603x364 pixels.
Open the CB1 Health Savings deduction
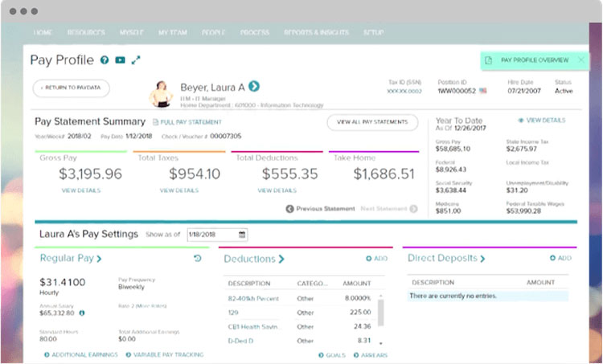tap(255, 327)
